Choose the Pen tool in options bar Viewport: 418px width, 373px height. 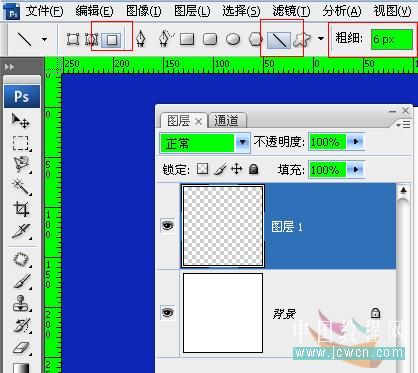point(141,39)
